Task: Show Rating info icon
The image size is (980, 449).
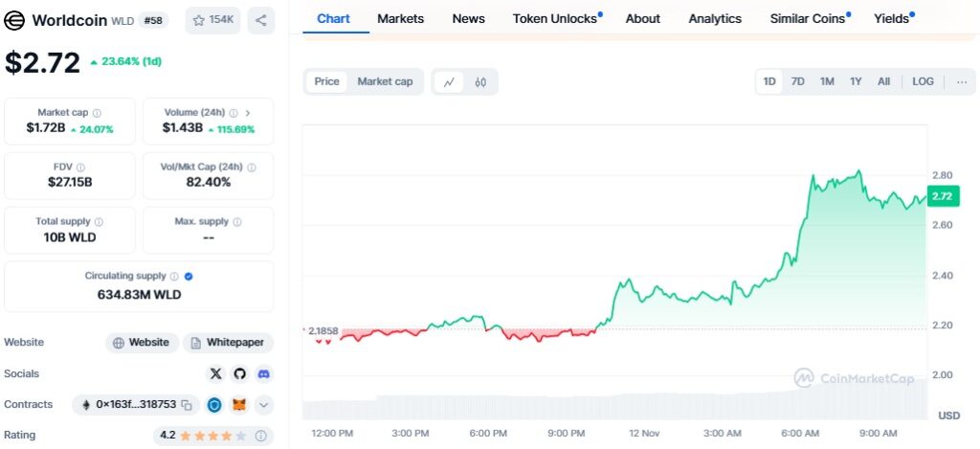Action: click(261, 436)
